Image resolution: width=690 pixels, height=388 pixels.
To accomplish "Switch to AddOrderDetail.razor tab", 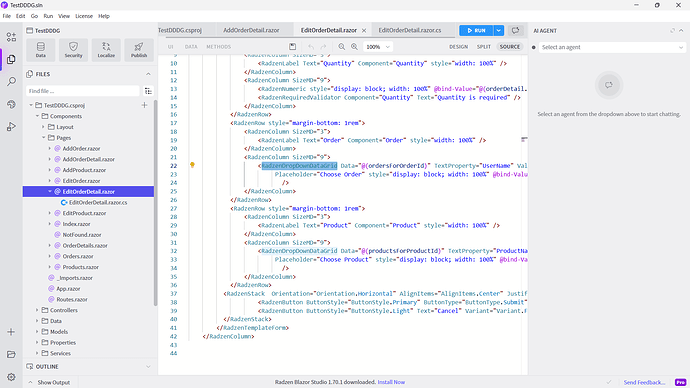I will pos(251,30).
